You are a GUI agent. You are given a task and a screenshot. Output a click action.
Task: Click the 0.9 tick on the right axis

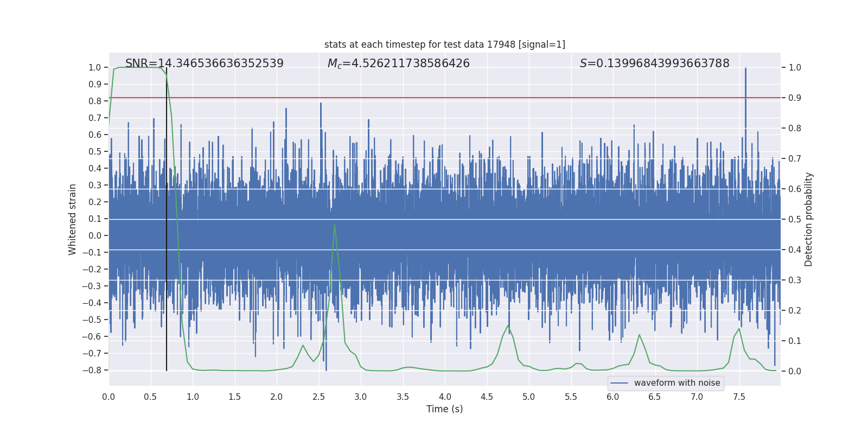click(x=795, y=98)
